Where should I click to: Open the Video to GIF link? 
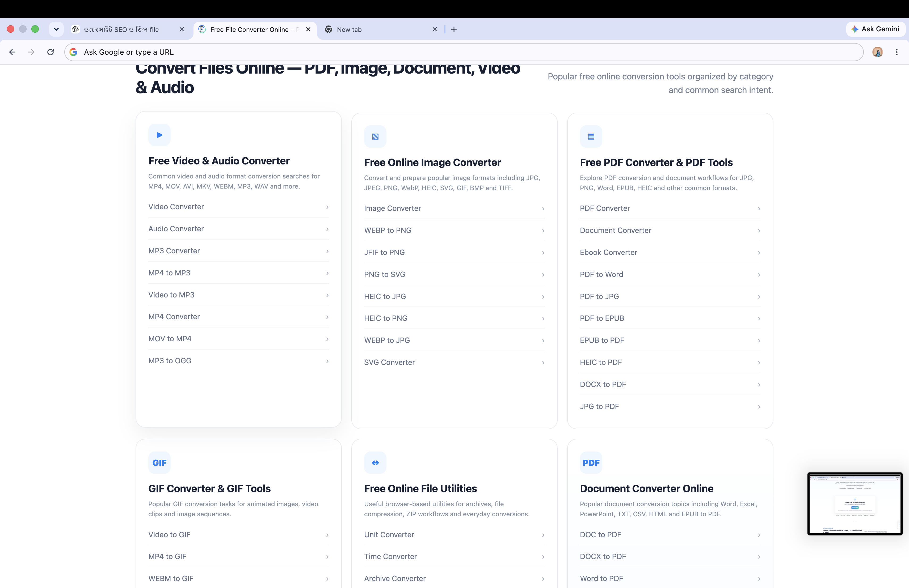[238, 535]
